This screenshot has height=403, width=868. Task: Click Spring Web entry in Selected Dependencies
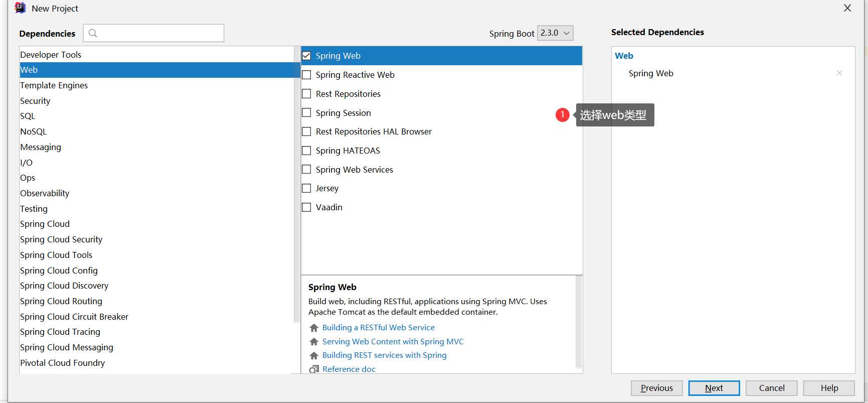coord(651,73)
